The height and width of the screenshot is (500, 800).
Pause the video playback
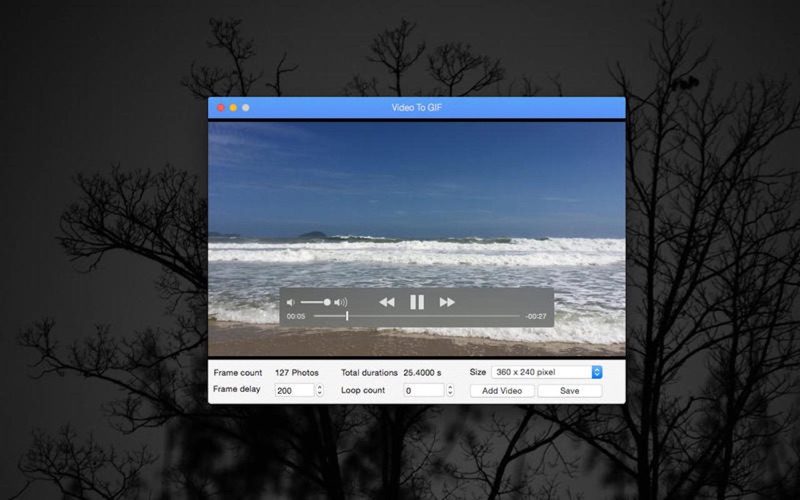417,302
